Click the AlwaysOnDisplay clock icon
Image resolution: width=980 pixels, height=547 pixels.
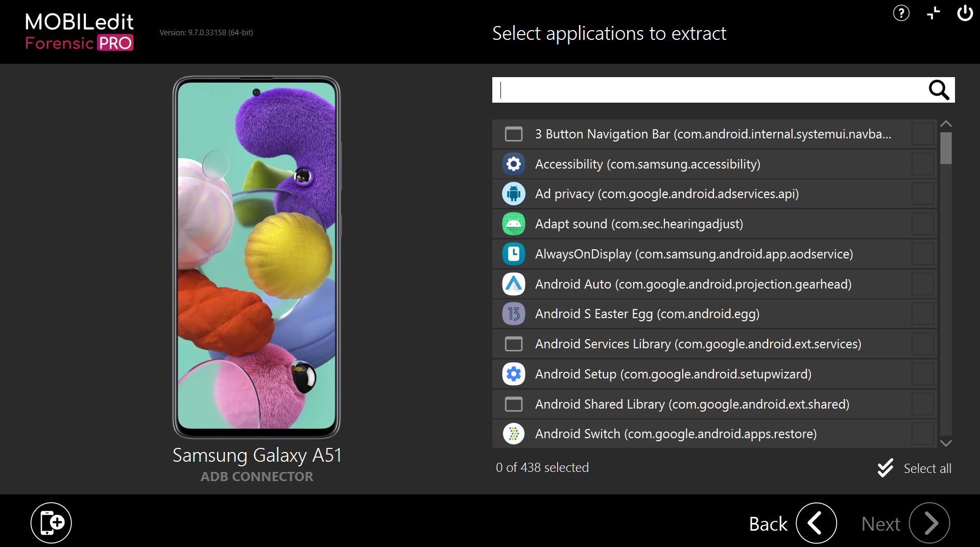pyautogui.click(x=513, y=254)
